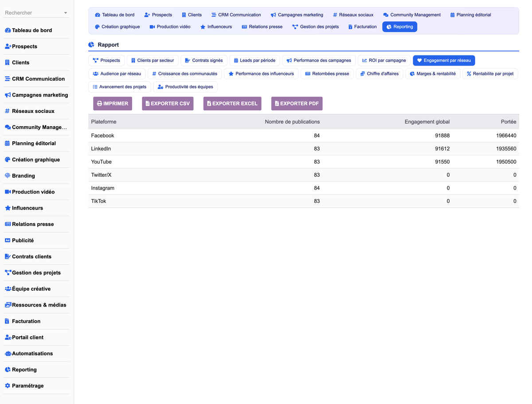
Task: Click the Production vidéo sidebar camera icon
Action: coord(8,192)
